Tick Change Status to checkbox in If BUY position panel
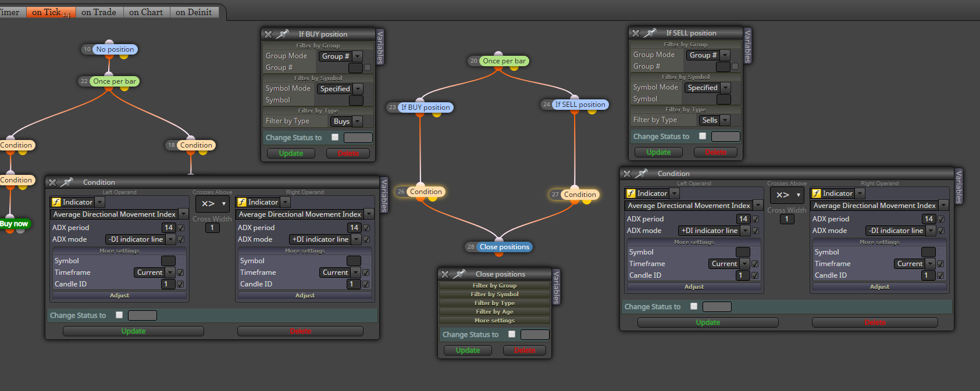This screenshot has width=980, height=391. click(x=335, y=137)
